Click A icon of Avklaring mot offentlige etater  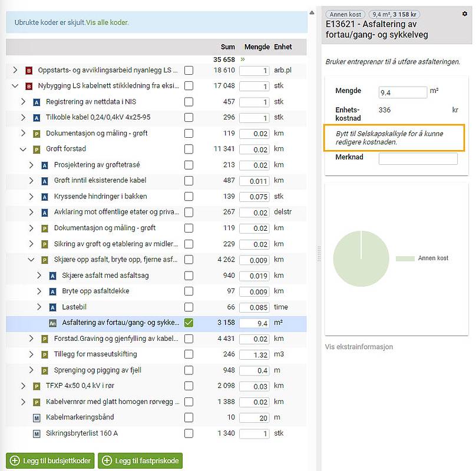click(45, 213)
